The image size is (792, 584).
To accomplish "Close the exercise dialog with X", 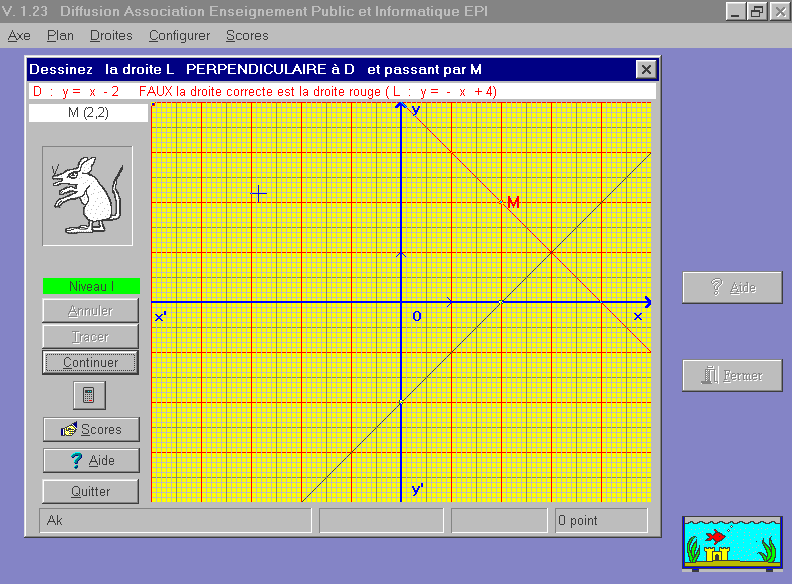I will point(646,69).
